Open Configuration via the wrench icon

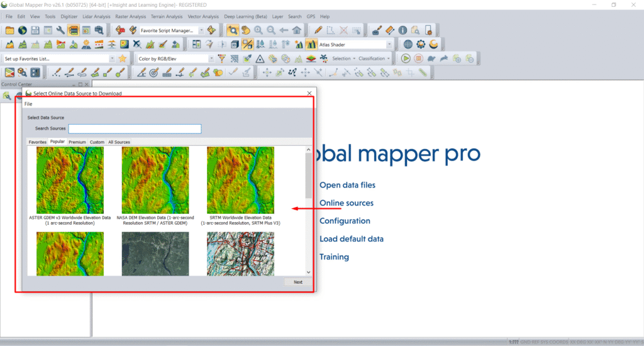tap(60, 30)
